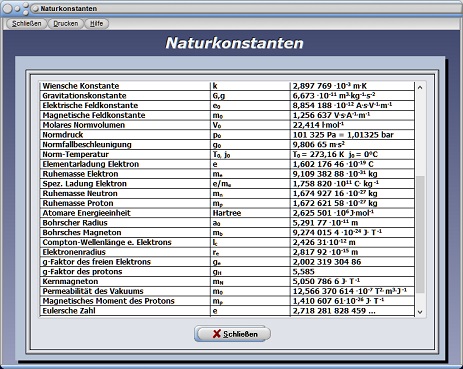463x369 pixels.
Task: Click value 12,566 370 614 for vacuum permeability
Action: click(x=349, y=291)
